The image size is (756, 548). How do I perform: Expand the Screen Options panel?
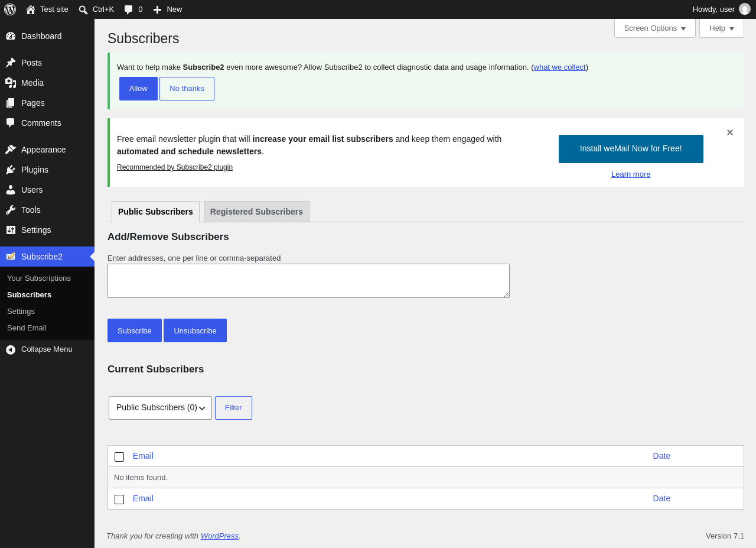point(655,28)
